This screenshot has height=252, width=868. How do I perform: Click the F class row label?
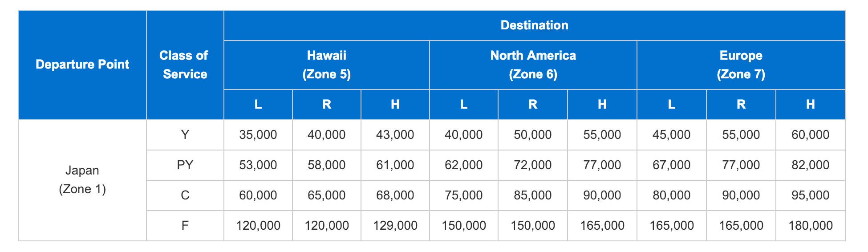pyautogui.click(x=185, y=226)
